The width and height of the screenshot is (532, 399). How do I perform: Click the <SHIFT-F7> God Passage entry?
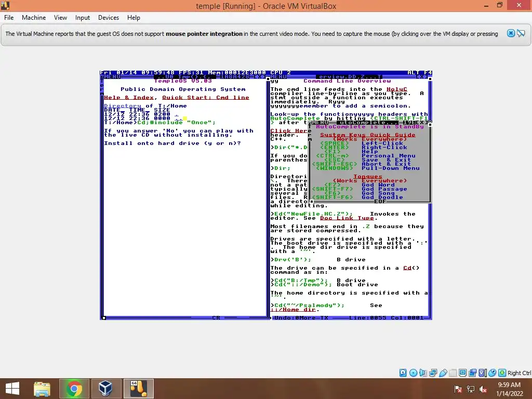coord(360,189)
